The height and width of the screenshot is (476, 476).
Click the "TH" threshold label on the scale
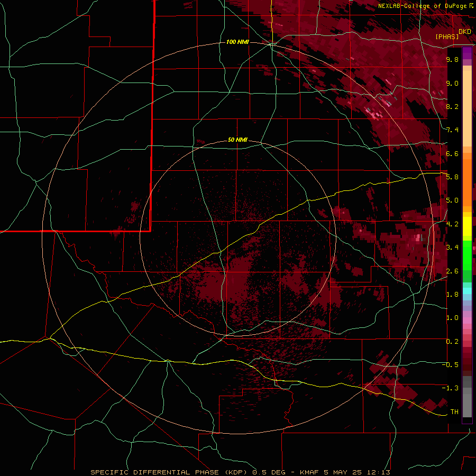[x=454, y=412]
